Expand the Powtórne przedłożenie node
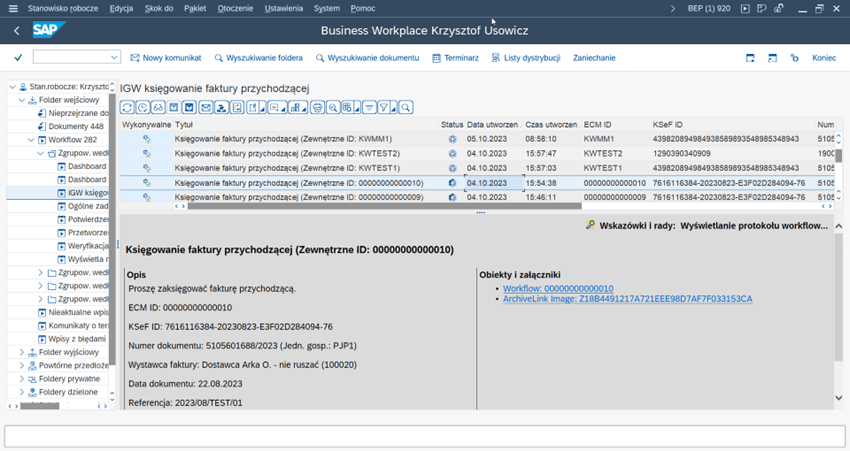Screen dimensions: 850x451 [x=22, y=365]
